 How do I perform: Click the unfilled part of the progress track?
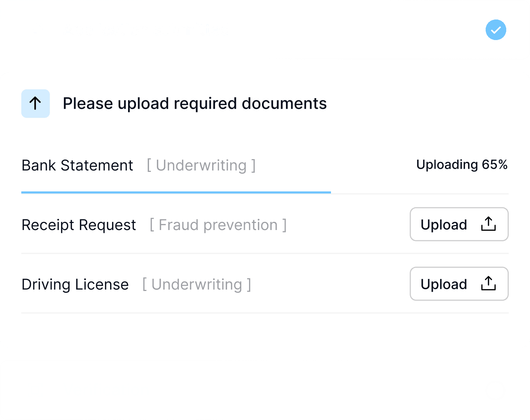coord(419,194)
